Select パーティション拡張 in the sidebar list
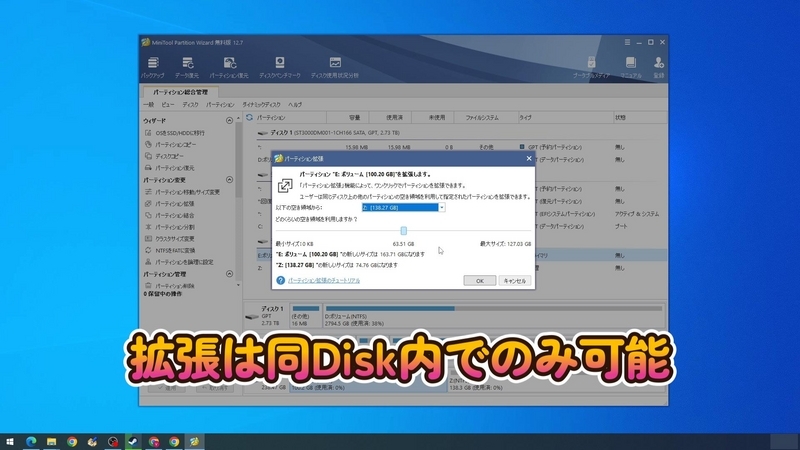The image size is (800, 450). pos(169,204)
